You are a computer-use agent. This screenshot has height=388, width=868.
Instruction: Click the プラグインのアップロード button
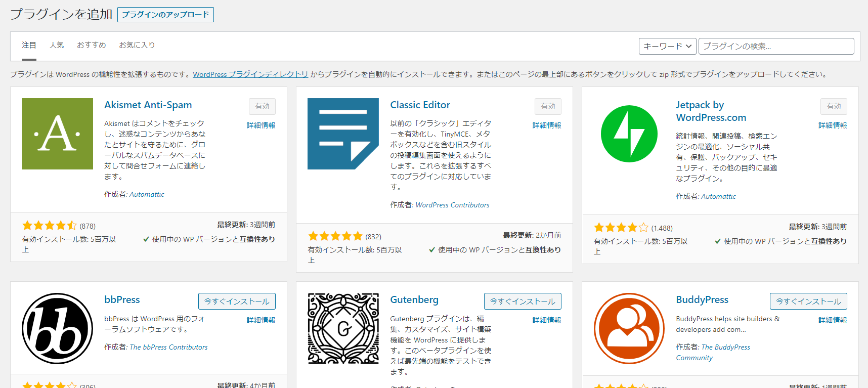coord(165,15)
